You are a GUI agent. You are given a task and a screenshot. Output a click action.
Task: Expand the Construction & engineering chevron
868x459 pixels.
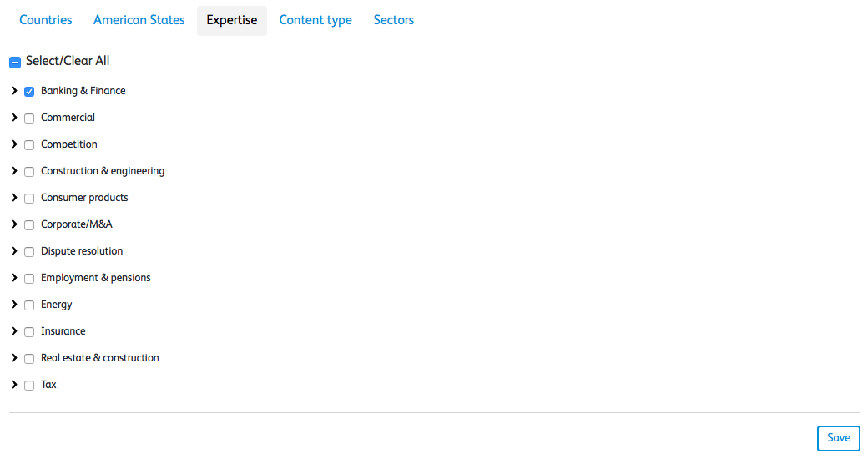click(14, 171)
